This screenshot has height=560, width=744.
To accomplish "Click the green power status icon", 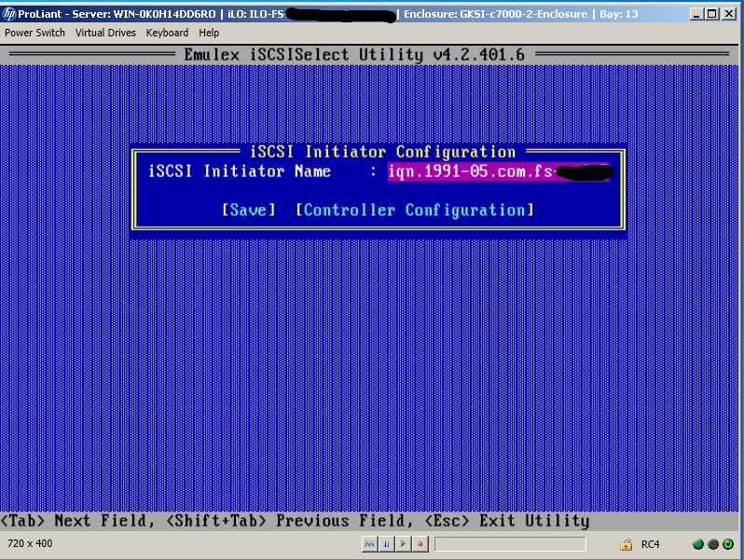I will click(728, 544).
